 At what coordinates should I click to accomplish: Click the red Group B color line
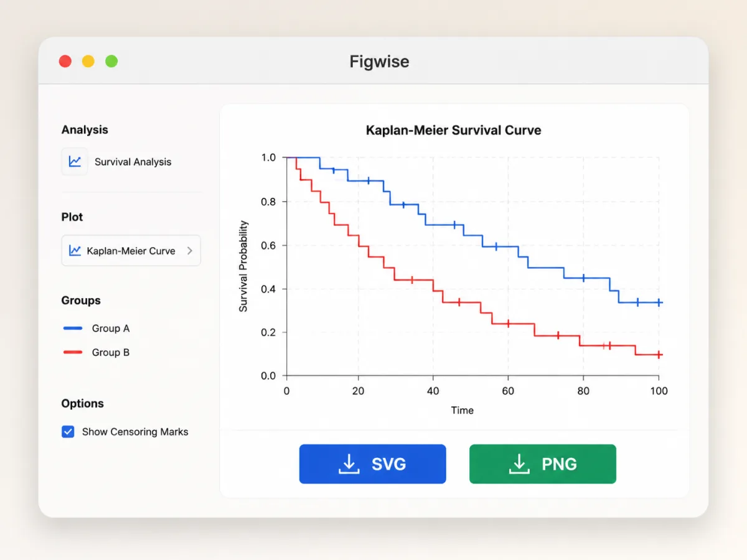coord(73,352)
